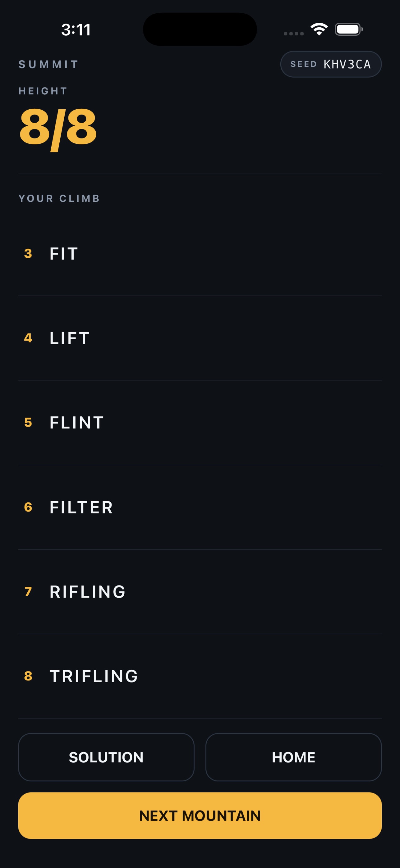Tap the step number 3 badge
The image size is (400, 868).
(28, 253)
